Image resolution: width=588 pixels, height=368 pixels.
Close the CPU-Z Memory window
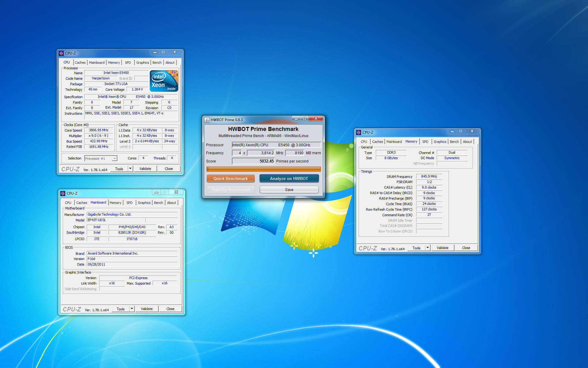point(472,131)
